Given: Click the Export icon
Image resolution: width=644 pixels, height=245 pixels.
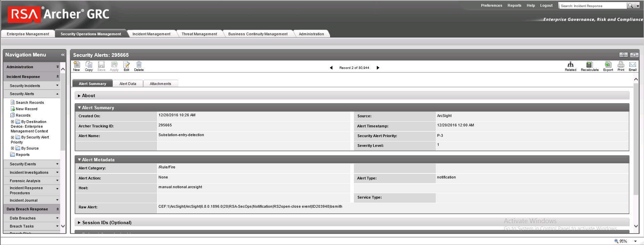Looking at the screenshot, I should tap(608, 66).
